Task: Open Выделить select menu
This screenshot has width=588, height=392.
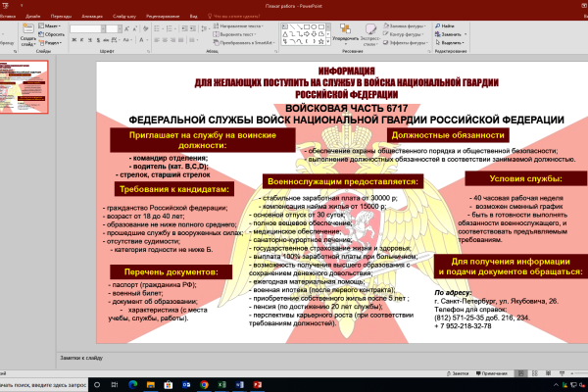Action: click(x=450, y=43)
